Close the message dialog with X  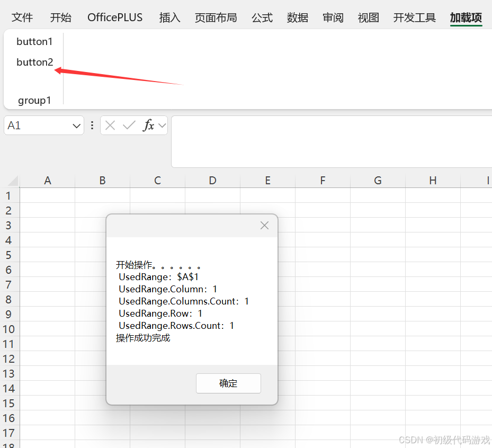pos(264,225)
